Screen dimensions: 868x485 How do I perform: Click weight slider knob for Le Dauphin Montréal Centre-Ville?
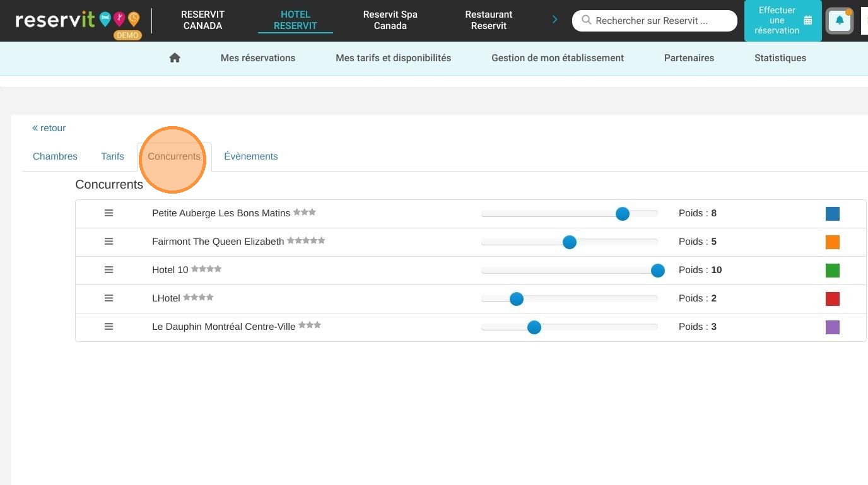pos(534,327)
